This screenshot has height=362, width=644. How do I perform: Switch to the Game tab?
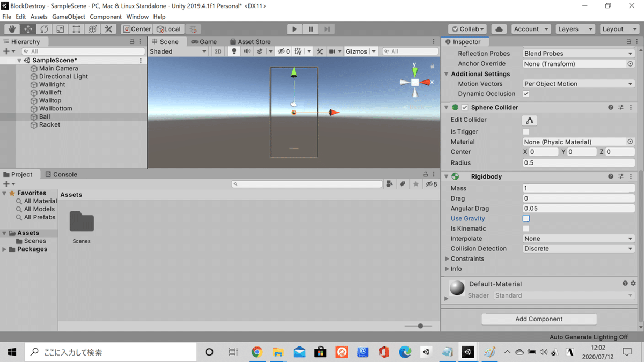click(204, 41)
